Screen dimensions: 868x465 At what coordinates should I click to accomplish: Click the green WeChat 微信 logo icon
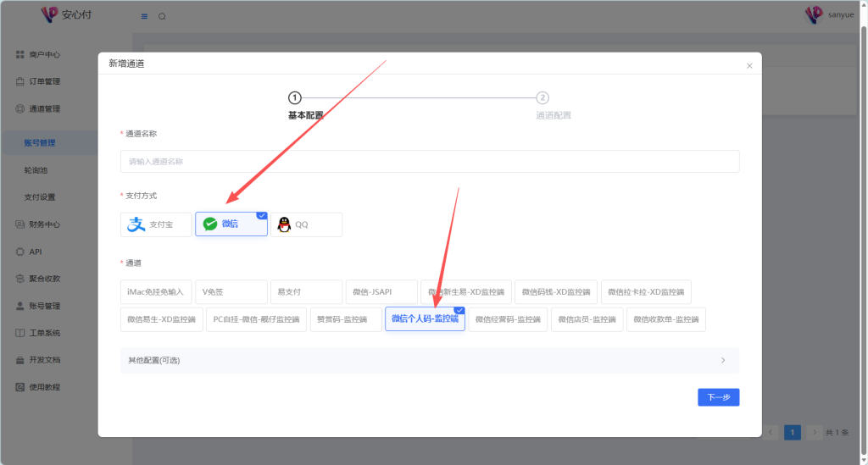[x=210, y=224]
